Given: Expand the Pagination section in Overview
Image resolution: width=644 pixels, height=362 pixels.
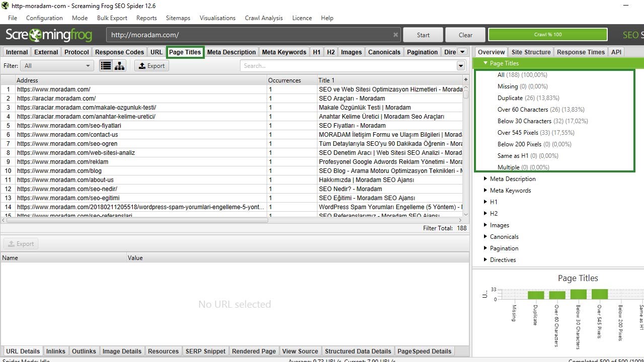Looking at the screenshot, I should 486,248.
